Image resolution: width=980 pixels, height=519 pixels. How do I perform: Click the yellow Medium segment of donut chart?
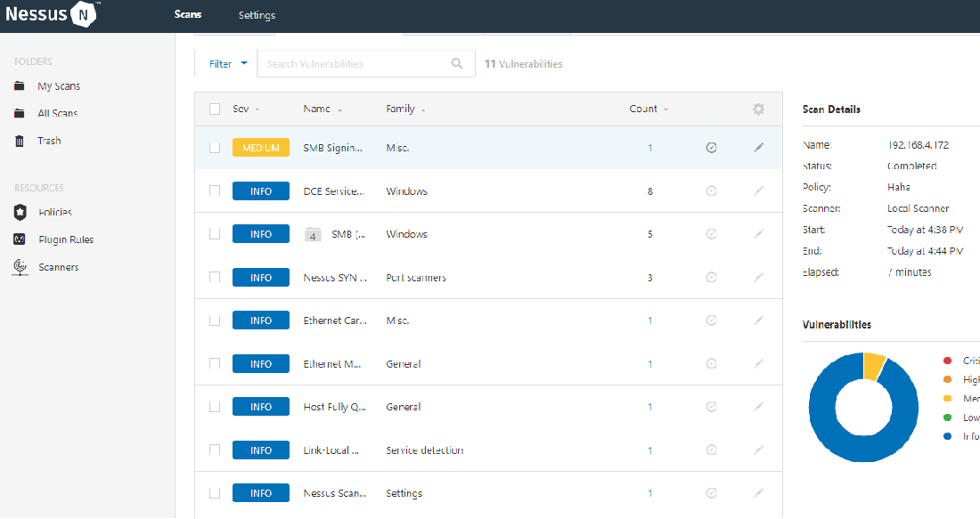873,365
